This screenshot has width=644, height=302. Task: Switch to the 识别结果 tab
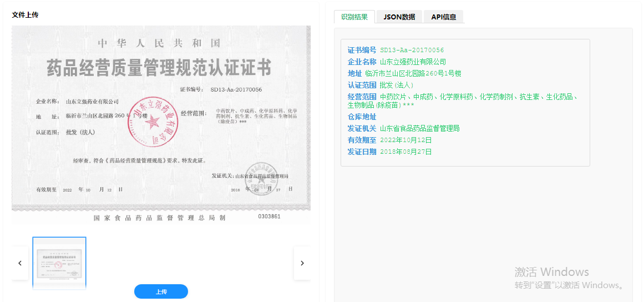click(x=354, y=17)
